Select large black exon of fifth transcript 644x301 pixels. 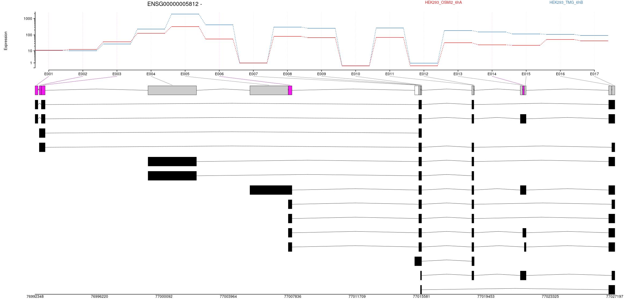click(x=172, y=162)
